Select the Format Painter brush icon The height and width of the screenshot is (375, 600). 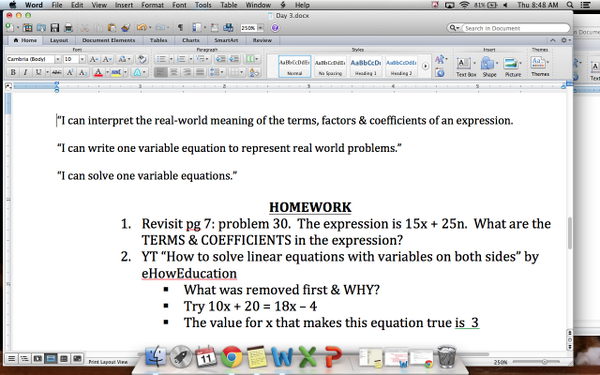click(x=125, y=28)
